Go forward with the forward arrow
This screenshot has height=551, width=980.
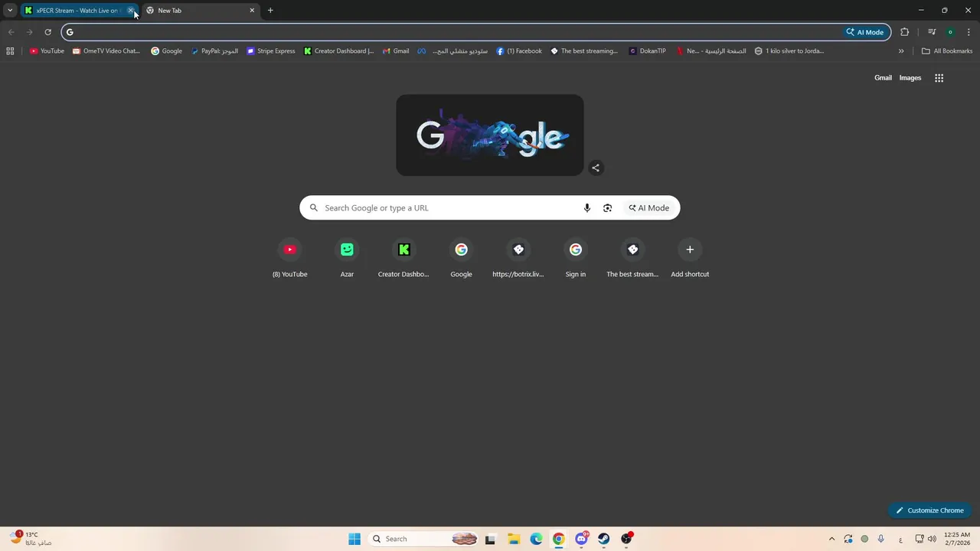(x=29, y=32)
